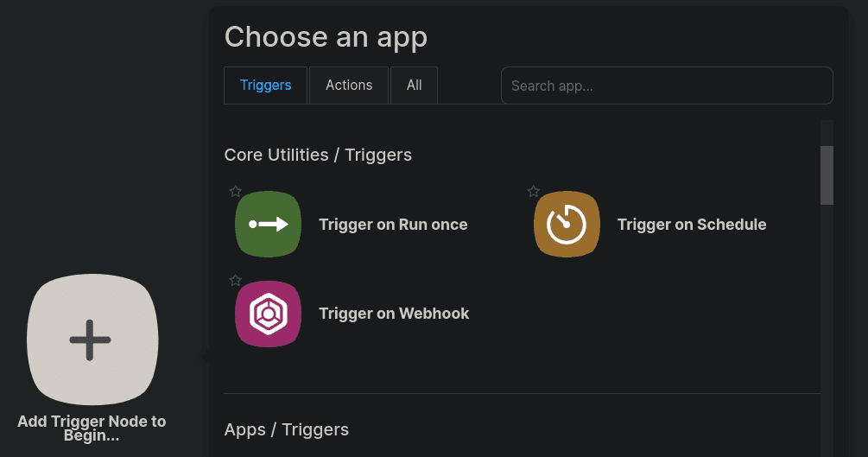Click the Choose an app title
This screenshot has width=868, height=457.
(326, 37)
